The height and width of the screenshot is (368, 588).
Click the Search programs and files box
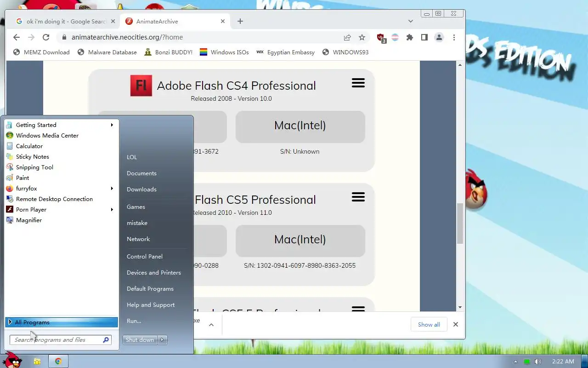[60, 340]
